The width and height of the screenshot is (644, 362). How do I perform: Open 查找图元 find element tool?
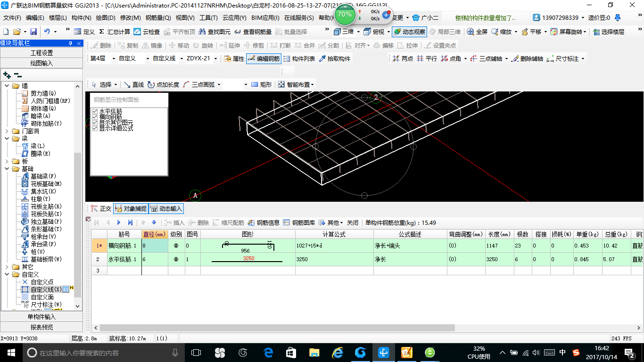pyautogui.click(x=215, y=32)
